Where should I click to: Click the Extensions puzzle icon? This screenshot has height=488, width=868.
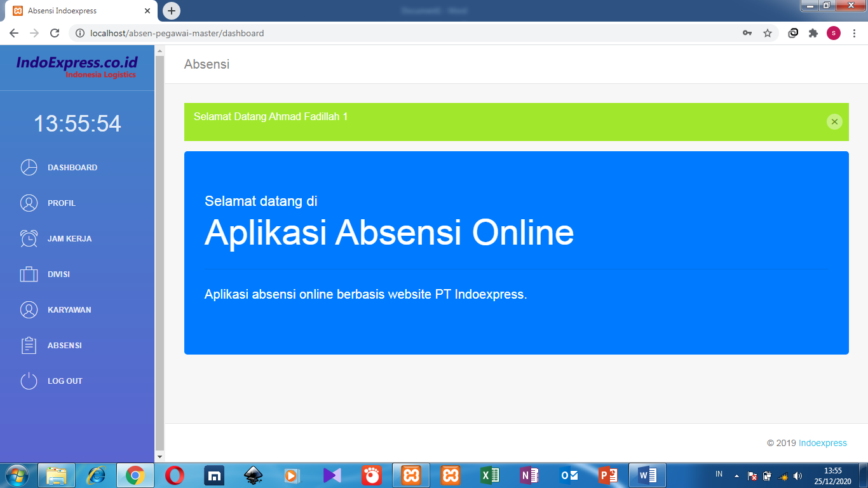[x=813, y=32]
